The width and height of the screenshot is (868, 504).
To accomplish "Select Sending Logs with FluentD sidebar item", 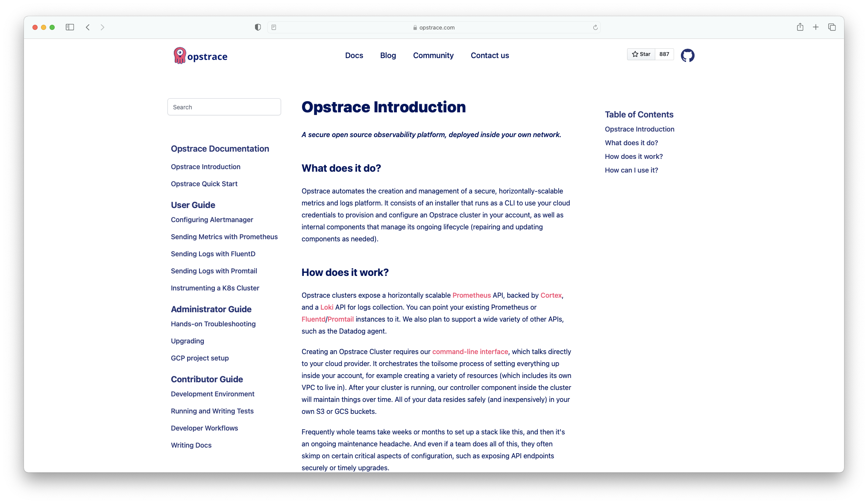I will [213, 254].
